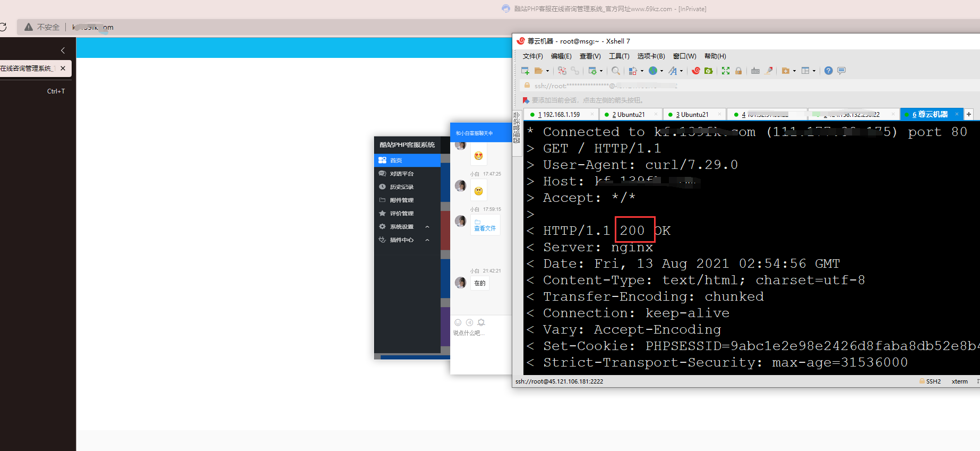Switch to the 2 Ubuntu21 session tab
Viewport: 980px width, 451px height.
coord(630,114)
